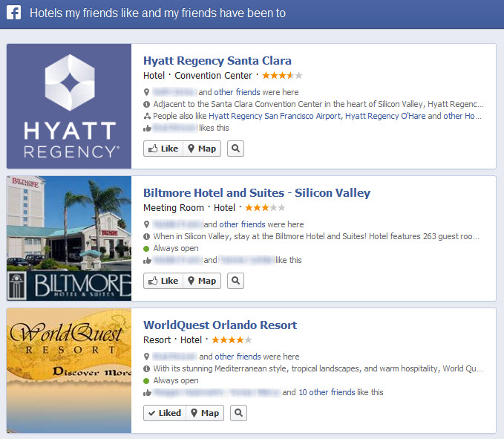Image resolution: width=504 pixels, height=439 pixels.
Task: Click WorldQuest 'stunning Mediterranean style' description
Action: pyautogui.click(x=318, y=368)
